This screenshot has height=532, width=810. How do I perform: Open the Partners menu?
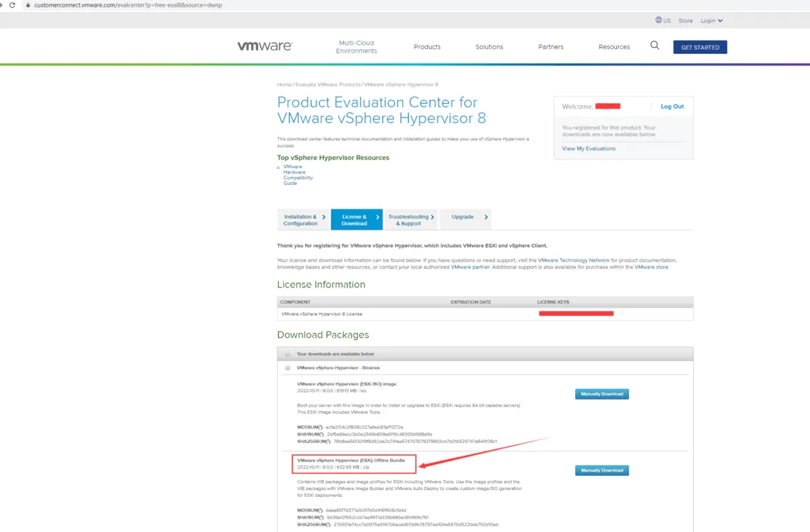(x=551, y=47)
